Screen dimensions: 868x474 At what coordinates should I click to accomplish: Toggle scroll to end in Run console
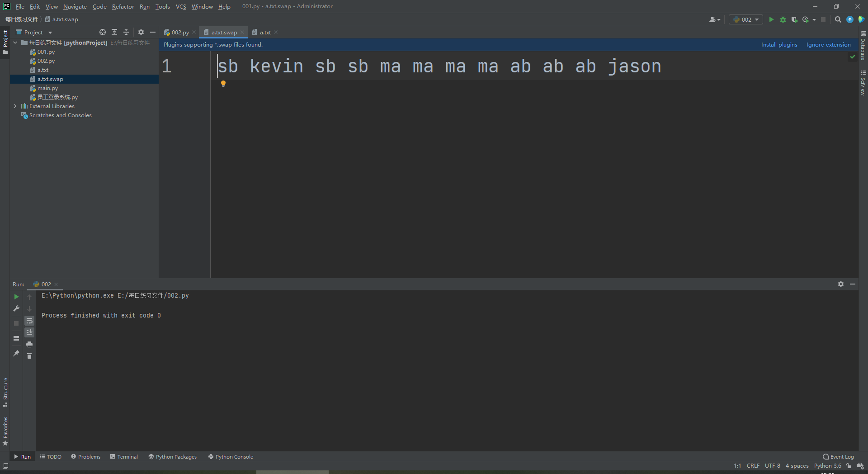pos(29,332)
